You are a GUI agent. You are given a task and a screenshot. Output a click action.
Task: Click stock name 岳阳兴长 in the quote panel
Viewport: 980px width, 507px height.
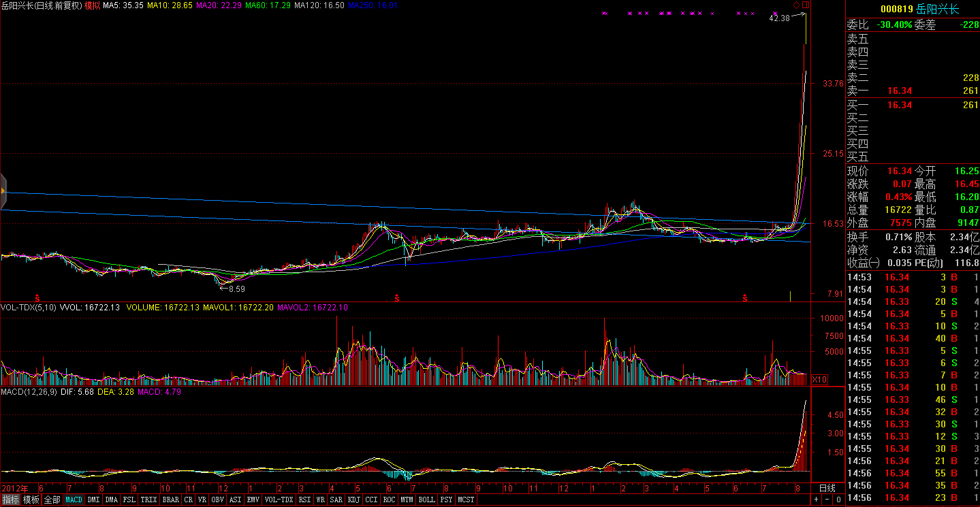(938, 10)
